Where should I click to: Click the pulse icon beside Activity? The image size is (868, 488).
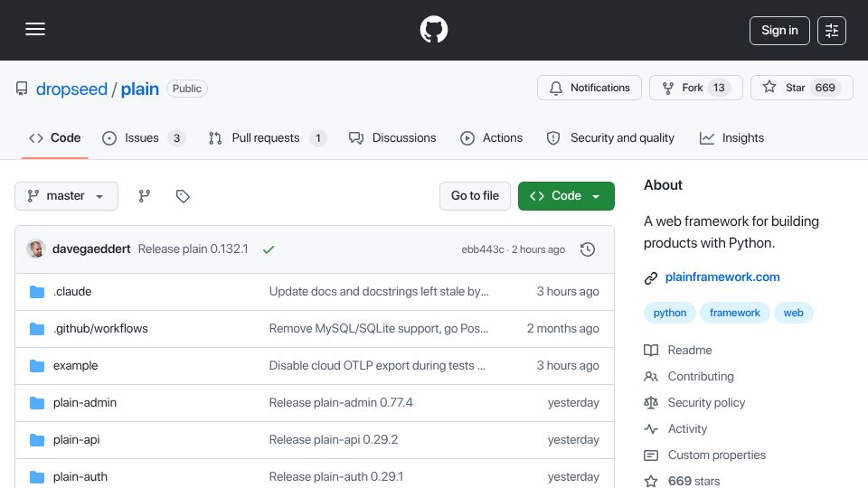[651, 428]
